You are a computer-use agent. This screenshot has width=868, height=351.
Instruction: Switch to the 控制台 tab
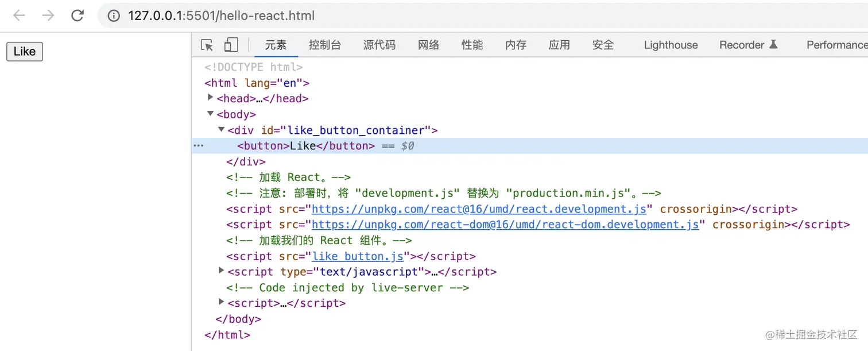[x=324, y=45]
